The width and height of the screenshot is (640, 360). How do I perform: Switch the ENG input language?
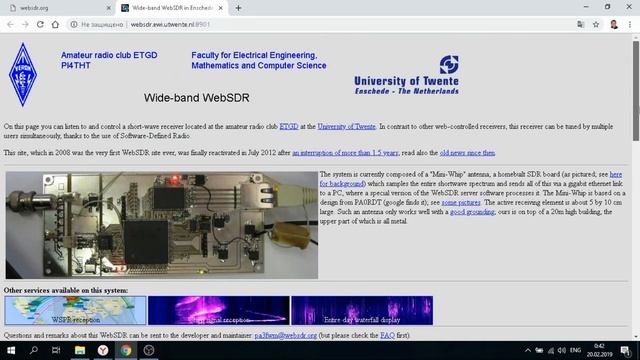[x=576, y=350]
